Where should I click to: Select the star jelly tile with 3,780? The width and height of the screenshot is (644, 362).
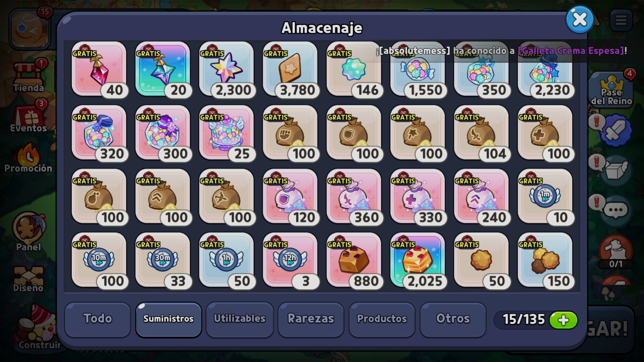point(290,69)
